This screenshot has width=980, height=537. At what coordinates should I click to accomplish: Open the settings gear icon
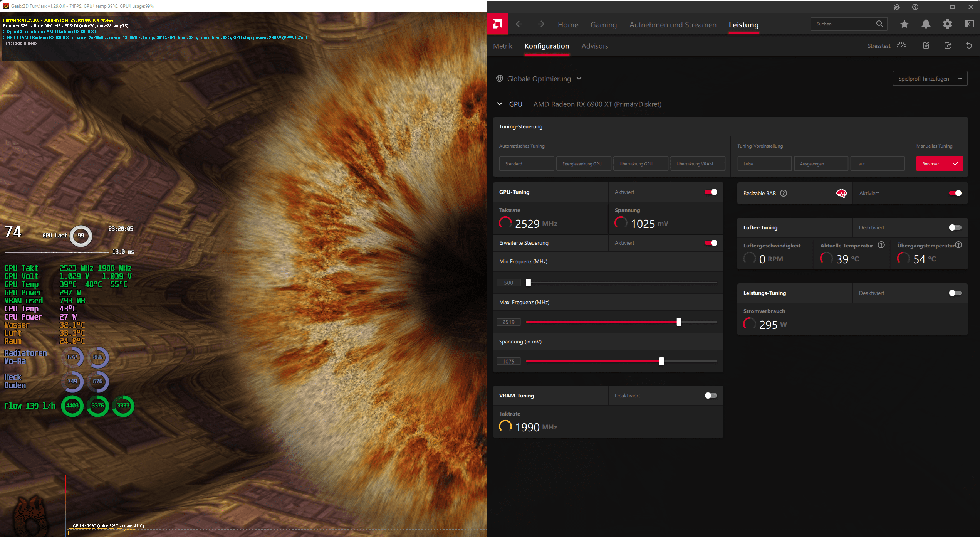(947, 24)
